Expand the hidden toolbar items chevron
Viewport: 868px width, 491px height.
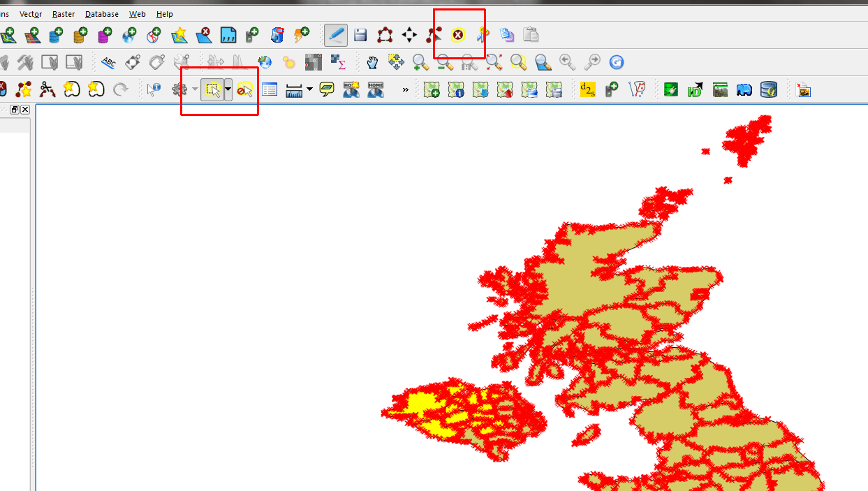point(405,89)
